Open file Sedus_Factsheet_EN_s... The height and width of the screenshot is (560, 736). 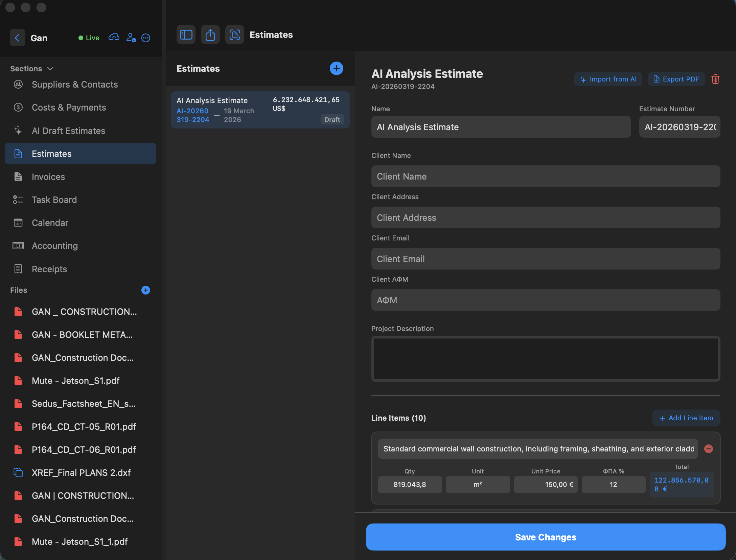[x=80, y=404]
